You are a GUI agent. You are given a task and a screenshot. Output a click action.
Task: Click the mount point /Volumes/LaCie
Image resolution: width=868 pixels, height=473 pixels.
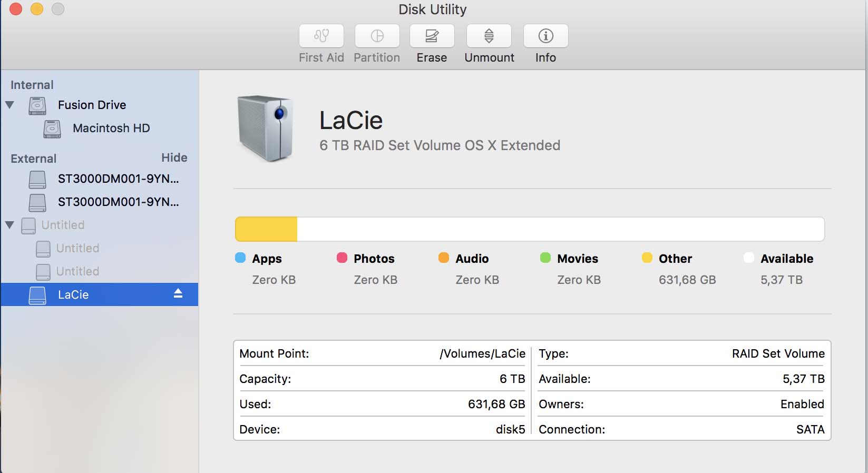pyautogui.click(x=483, y=353)
